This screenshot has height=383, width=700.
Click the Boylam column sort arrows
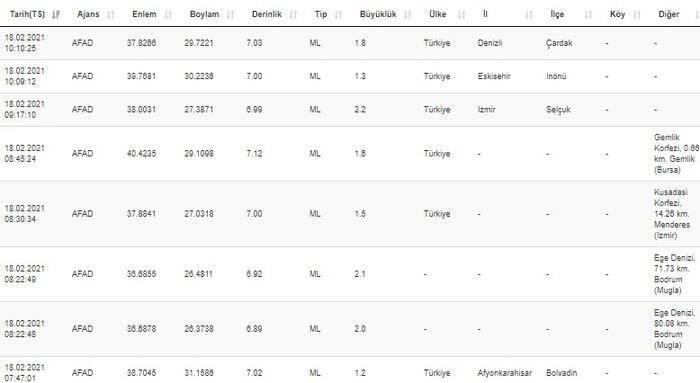click(x=230, y=15)
